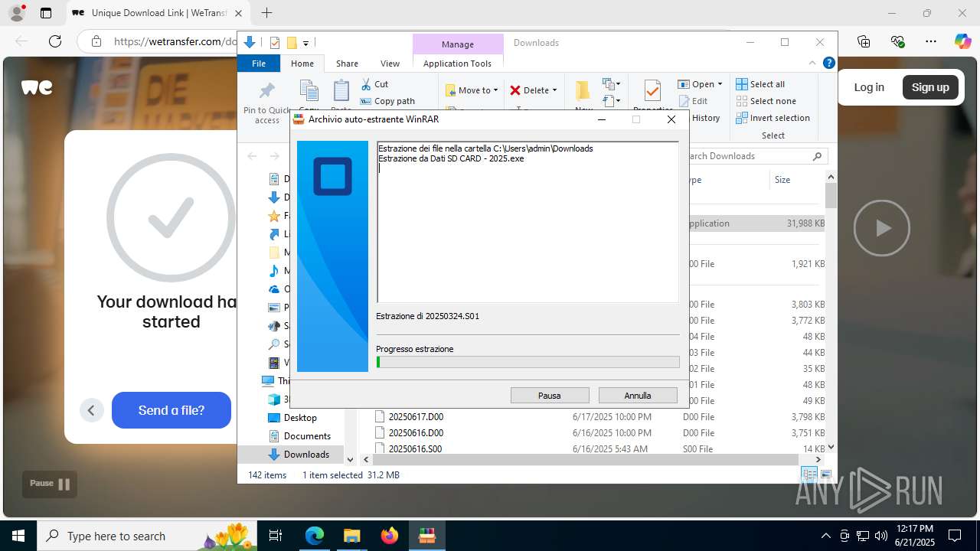Screen dimensions: 980x551
Task: Open Move to dropdown
Action: pyautogui.click(x=472, y=90)
